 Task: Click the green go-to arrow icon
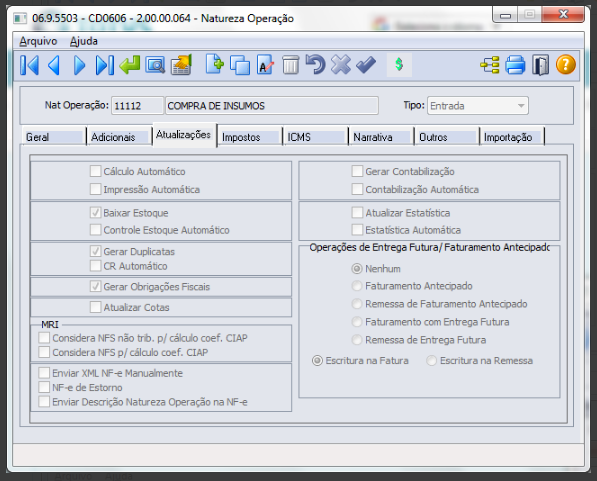[129, 65]
